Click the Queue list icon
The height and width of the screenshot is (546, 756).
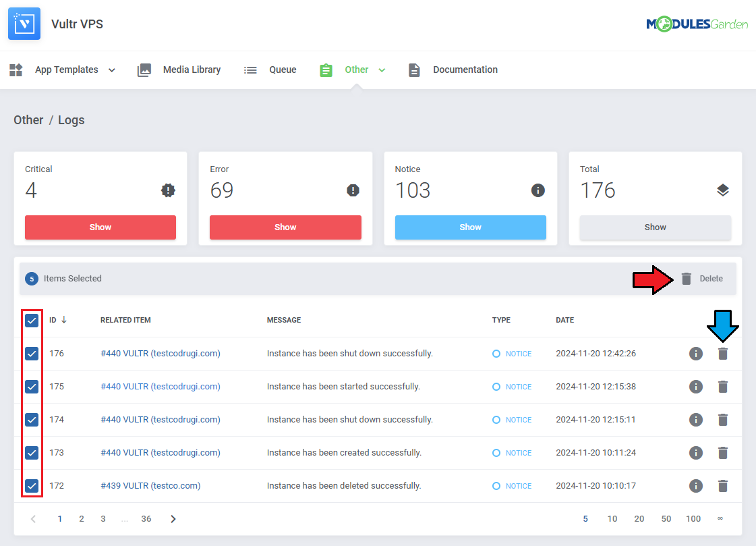250,70
